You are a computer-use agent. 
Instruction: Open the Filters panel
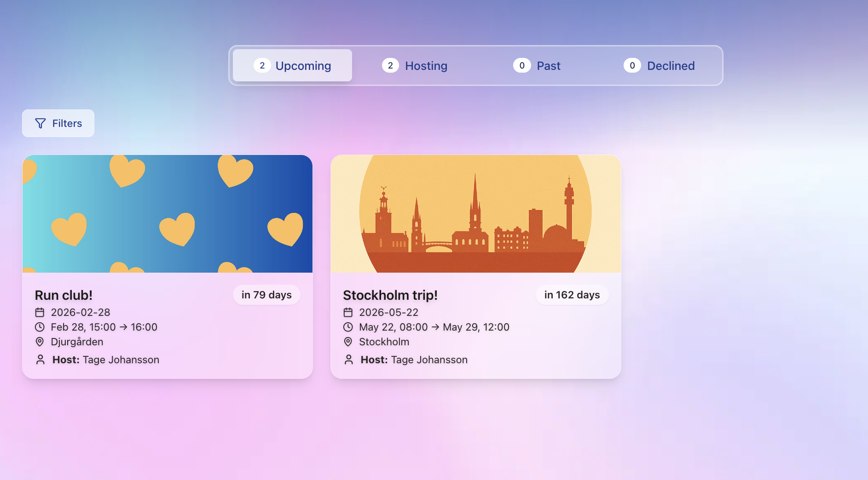point(58,123)
